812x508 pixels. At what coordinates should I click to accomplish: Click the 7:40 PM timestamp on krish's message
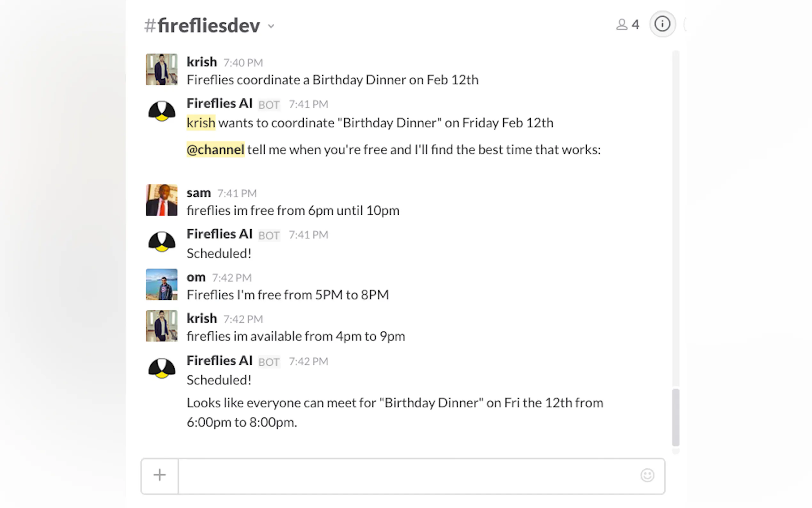coord(243,63)
